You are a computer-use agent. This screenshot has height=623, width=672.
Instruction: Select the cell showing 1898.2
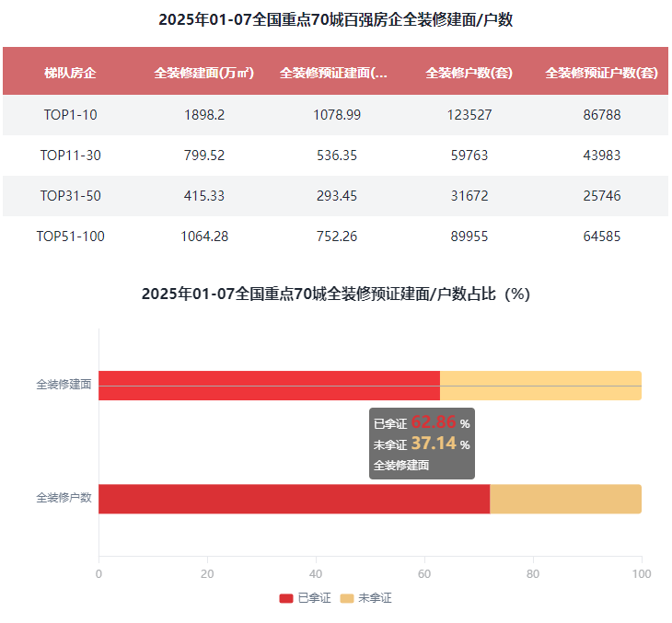203,115
